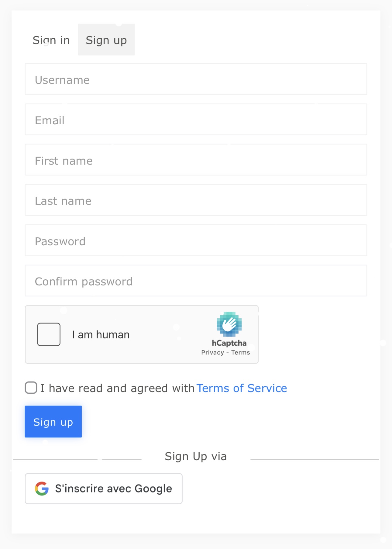The height and width of the screenshot is (549, 392).
Task: Switch to the Sign in tab
Action: point(51,40)
